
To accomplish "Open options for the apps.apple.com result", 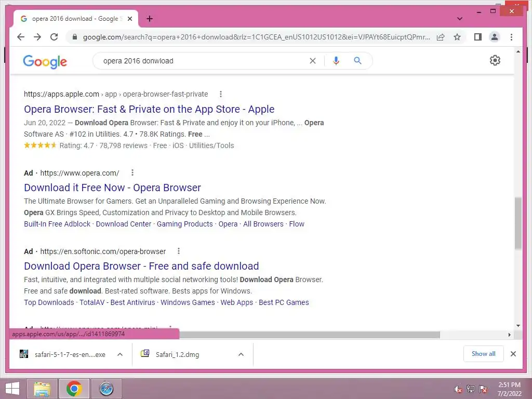I will tap(220, 94).
